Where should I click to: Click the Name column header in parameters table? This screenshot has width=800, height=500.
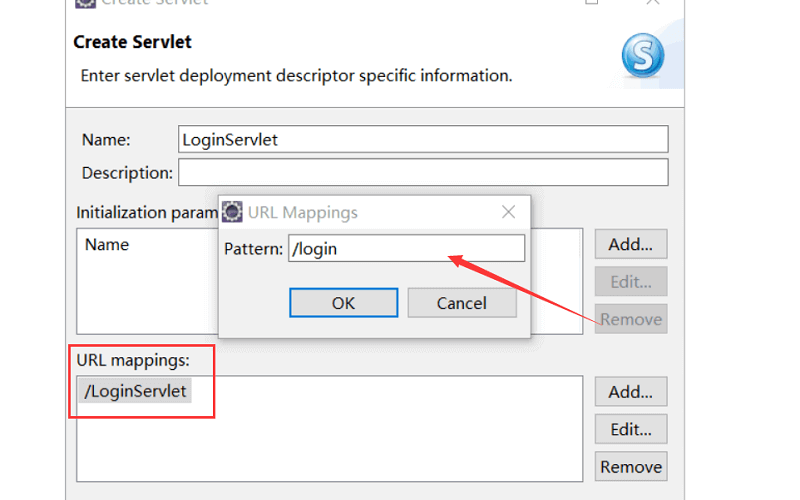(x=107, y=244)
